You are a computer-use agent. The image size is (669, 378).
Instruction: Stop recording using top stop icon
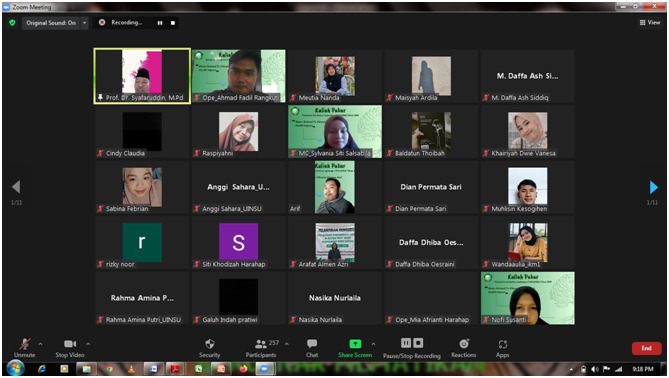pyautogui.click(x=173, y=23)
